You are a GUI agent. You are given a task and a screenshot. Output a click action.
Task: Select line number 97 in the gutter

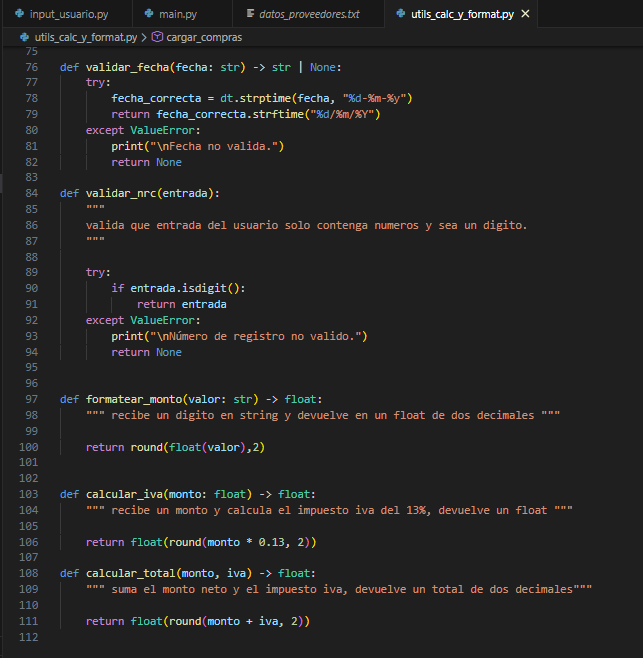(x=30, y=399)
